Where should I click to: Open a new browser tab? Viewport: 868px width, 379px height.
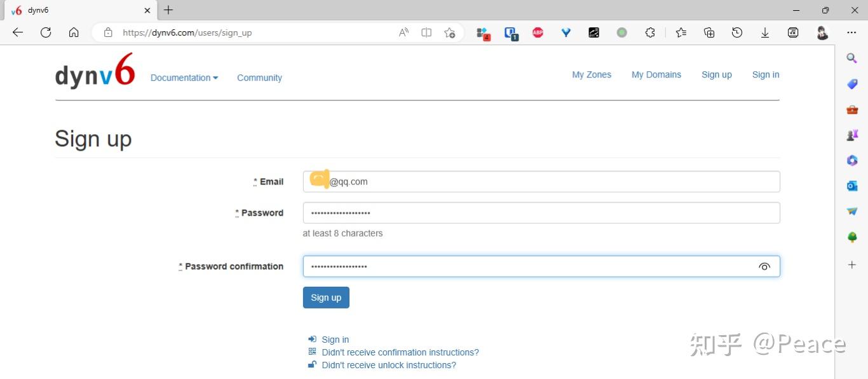[x=168, y=10]
